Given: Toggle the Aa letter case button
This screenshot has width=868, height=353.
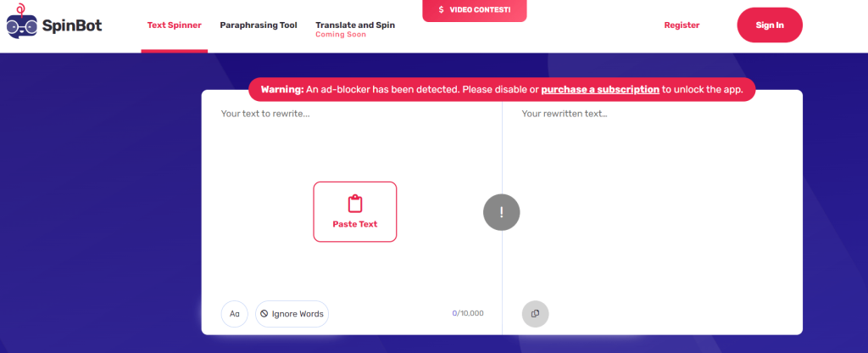Looking at the screenshot, I should [x=235, y=314].
